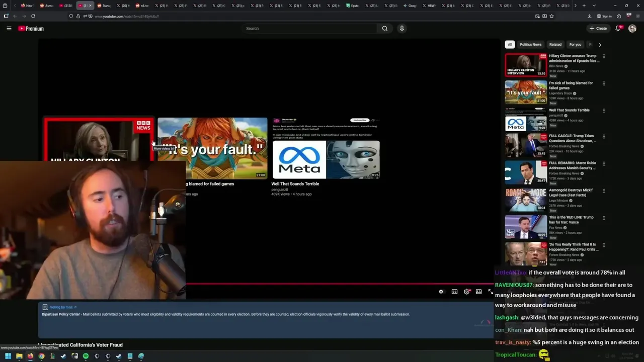Open options menu for Hillary Clinton video
644x362 pixels.
coord(604,56)
